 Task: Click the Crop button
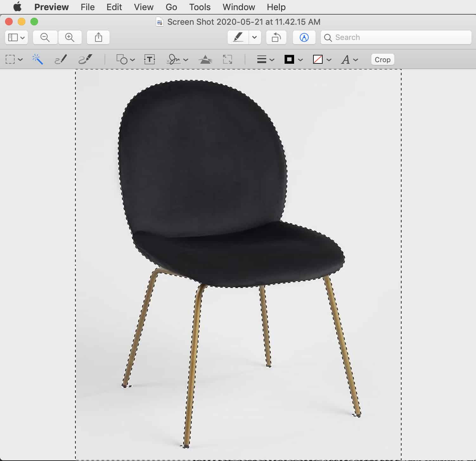(x=383, y=59)
